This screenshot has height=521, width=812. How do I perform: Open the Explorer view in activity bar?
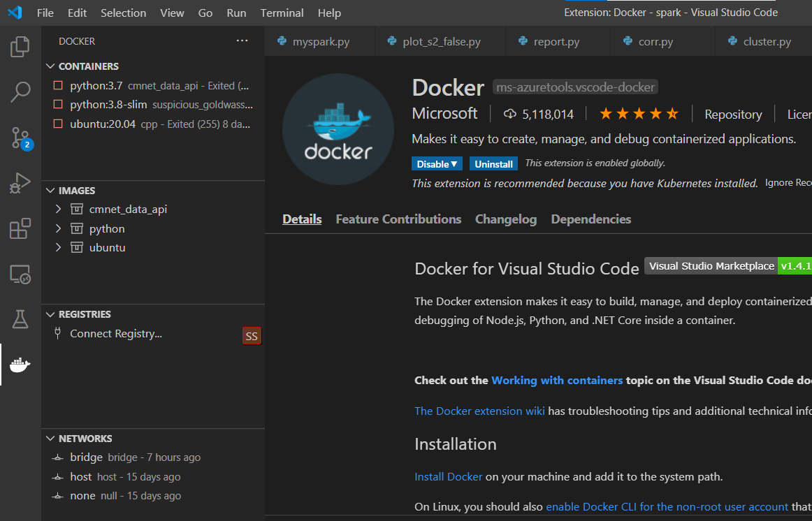pyautogui.click(x=20, y=47)
